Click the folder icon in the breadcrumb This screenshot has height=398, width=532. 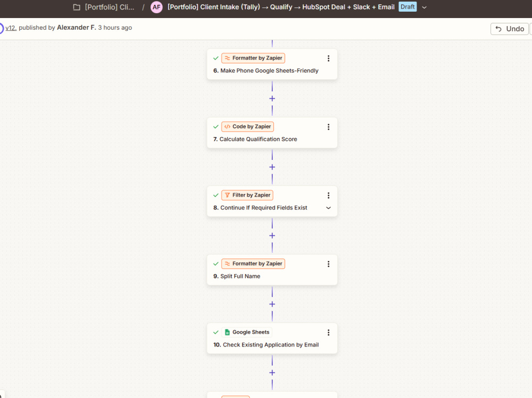77,7
